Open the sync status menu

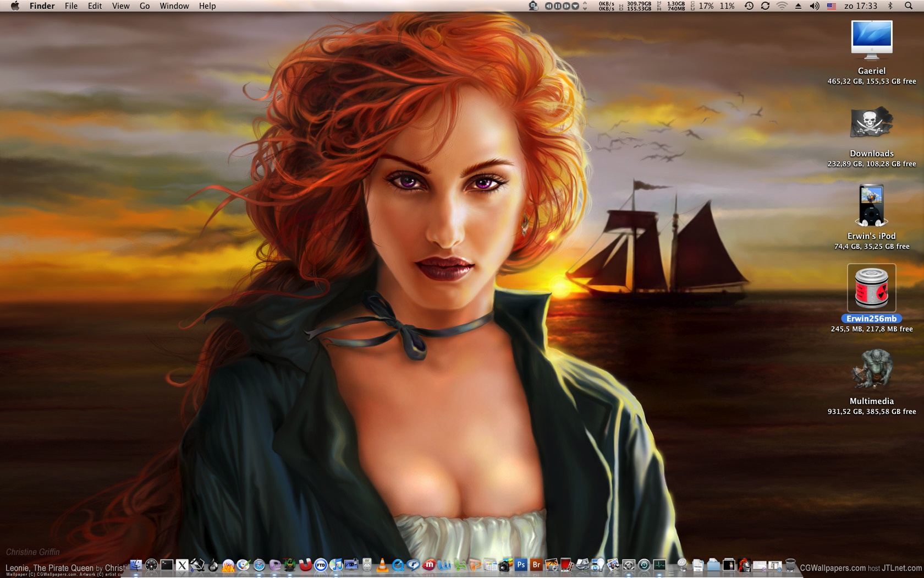tap(765, 6)
